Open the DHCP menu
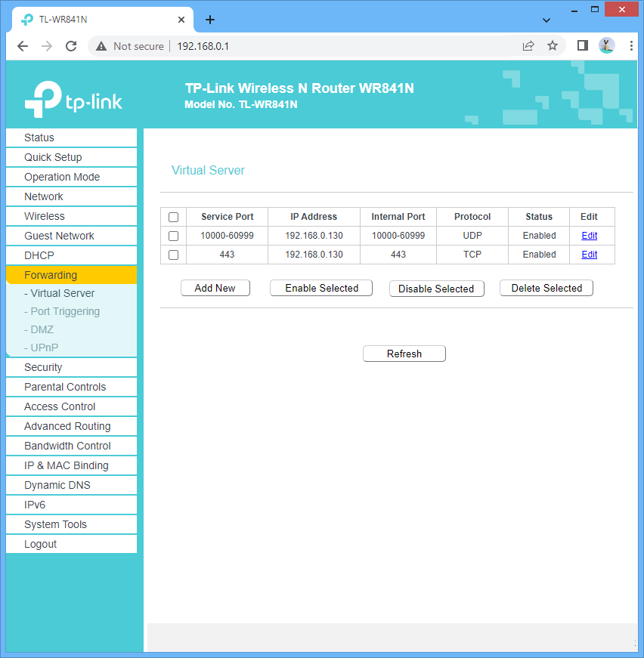The width and height of the screenshot is (644, 658). point(71,255)
